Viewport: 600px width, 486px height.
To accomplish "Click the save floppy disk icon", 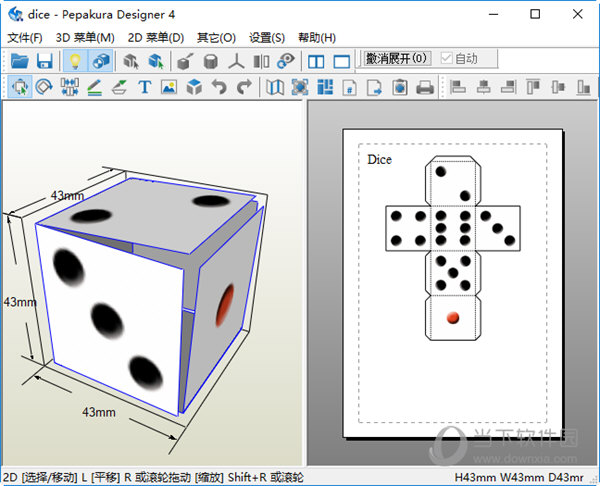I will [x=44, y=61].
